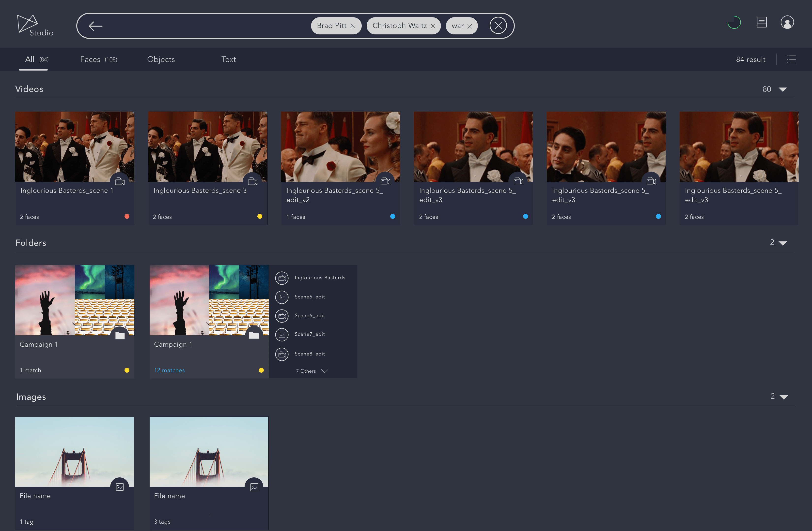Collapse the Folders section arrow
This screenshot has height=531, width=812.
pyautogui.click(x=783, y=243)
